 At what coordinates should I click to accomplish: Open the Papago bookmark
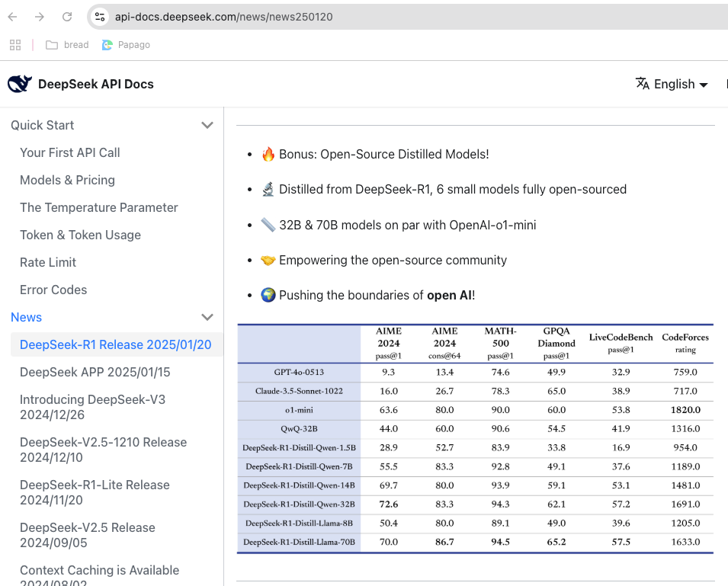point(126,44)
